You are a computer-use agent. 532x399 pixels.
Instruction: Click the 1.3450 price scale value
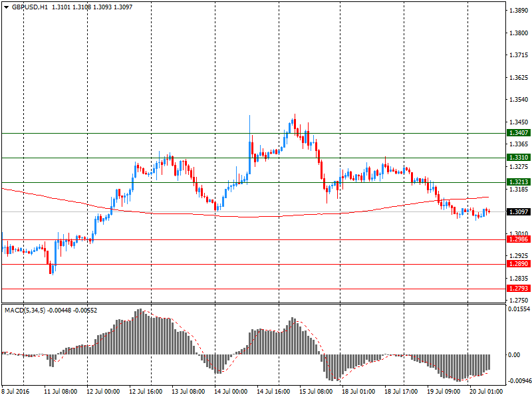[x=519, y=122]
